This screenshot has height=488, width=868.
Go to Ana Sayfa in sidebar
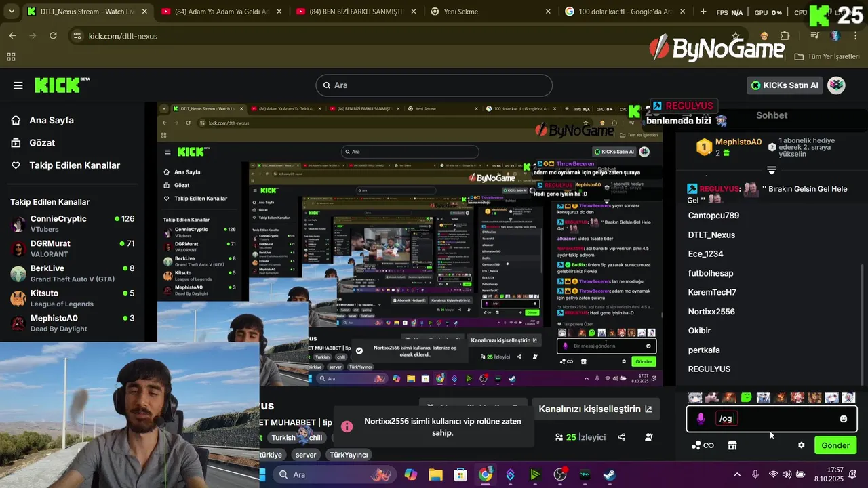point(52,120)
